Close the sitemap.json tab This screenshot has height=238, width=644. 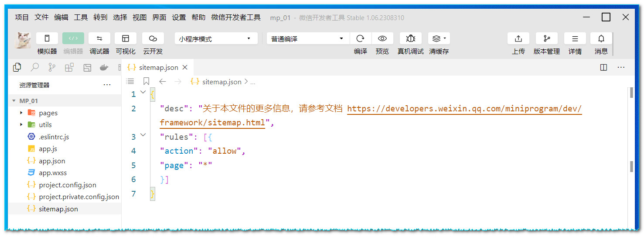(x=185, y=67)
